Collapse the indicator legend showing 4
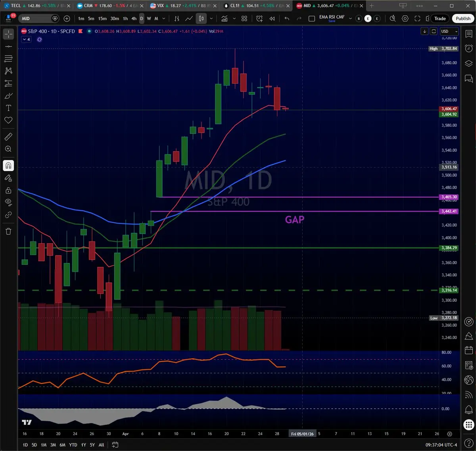Viewport: 476px width, 451px height. coord(26,39)
